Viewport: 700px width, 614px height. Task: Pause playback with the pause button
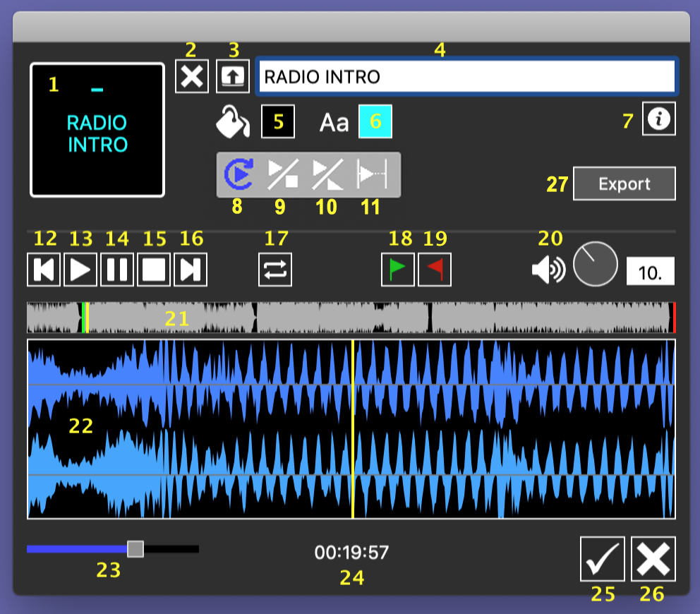[x=117, y=270]
